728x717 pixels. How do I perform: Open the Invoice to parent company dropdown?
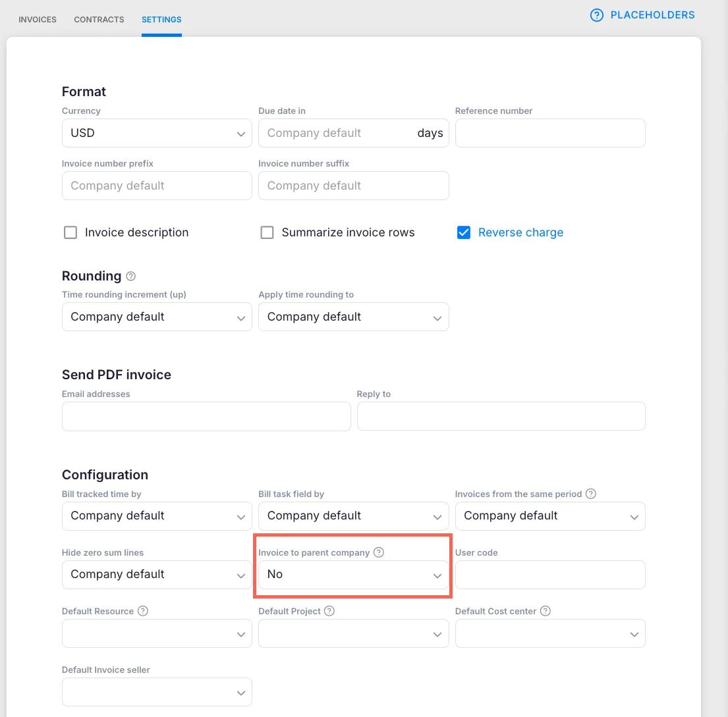click(x=353, y=574)
